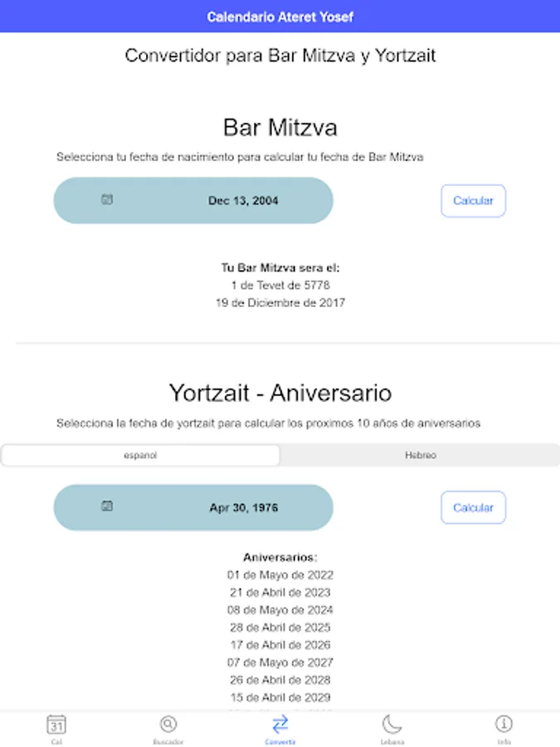
Task: Click the Yortzait - Aniversario heading
Action: 280,393
